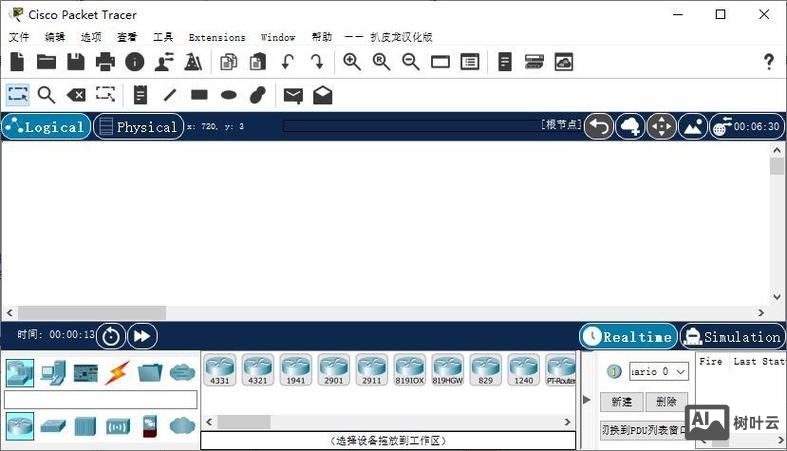Switch to Realtime mode
Viewport: 787px width, 451px height.
(628, 336)
